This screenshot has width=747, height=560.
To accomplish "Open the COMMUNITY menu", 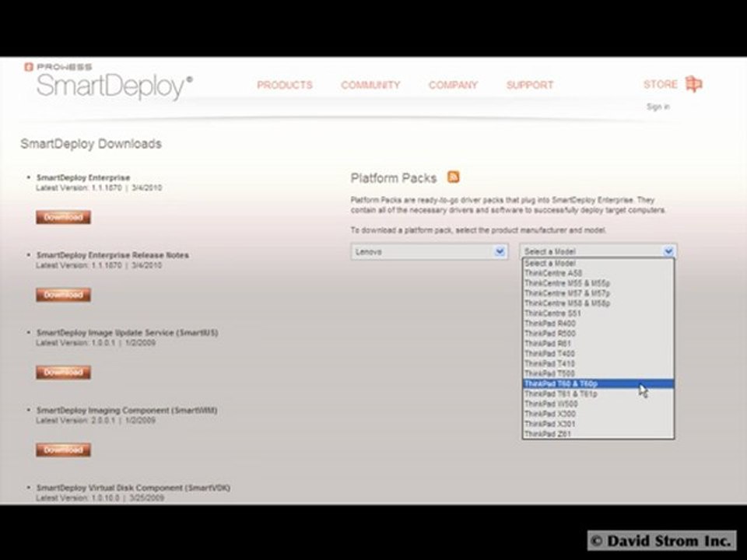I will pyautogui.click(x=370, y=85).
